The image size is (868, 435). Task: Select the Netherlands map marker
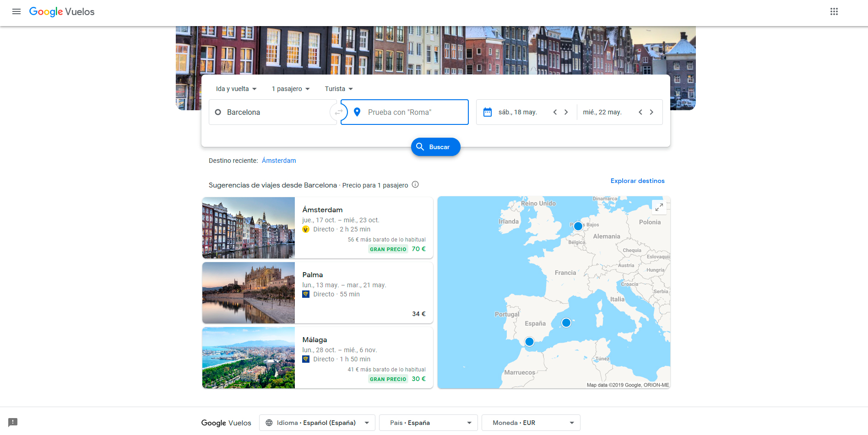(578, 226)
